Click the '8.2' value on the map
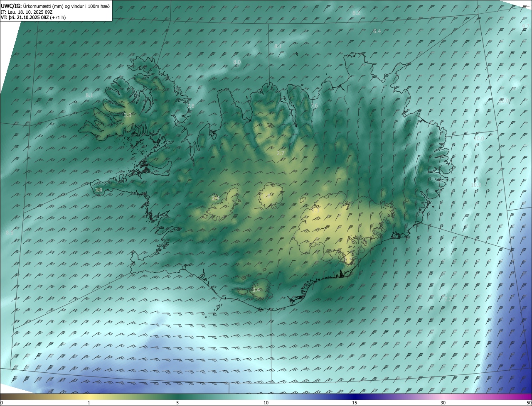The image size is (532, 406). click(356, 13)
